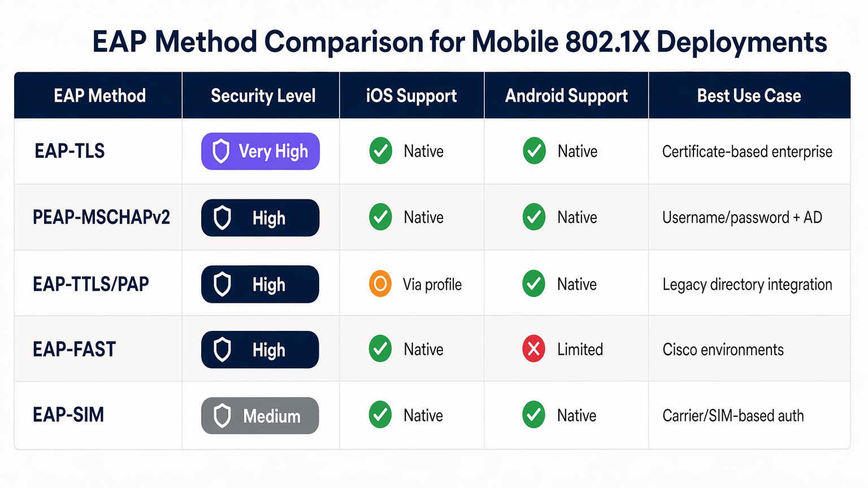
Task: Click the shield icon in the Medium badge
Action: tap(222, 416)
